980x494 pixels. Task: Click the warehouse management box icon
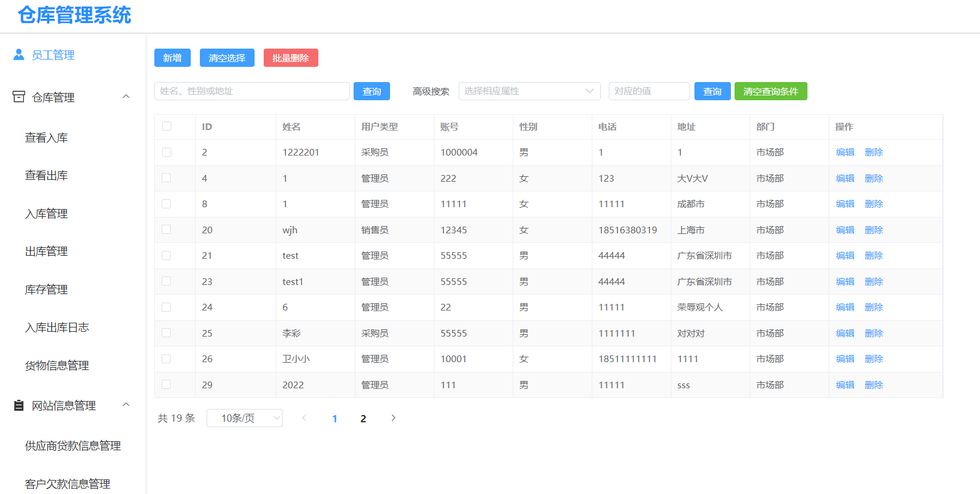[19, 97]
